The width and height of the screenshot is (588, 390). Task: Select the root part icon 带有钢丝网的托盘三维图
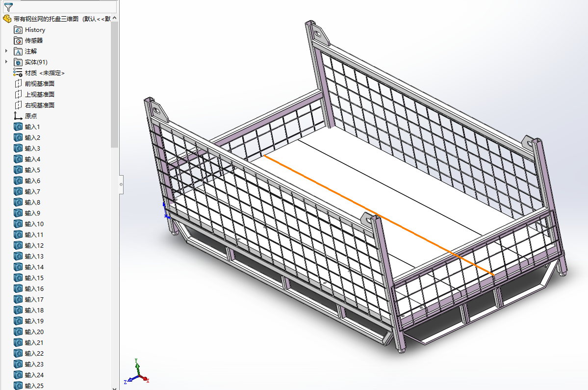(7, 19)
